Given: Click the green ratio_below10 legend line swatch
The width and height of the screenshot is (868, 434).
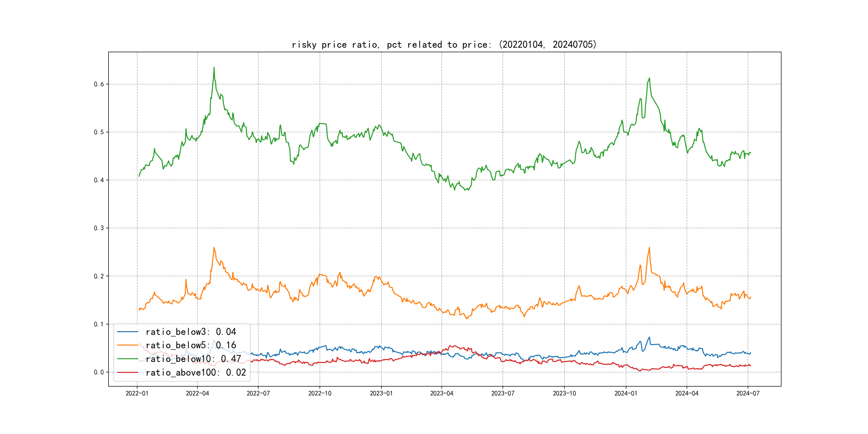Looking at the screenshot, I should click(127, 359).
